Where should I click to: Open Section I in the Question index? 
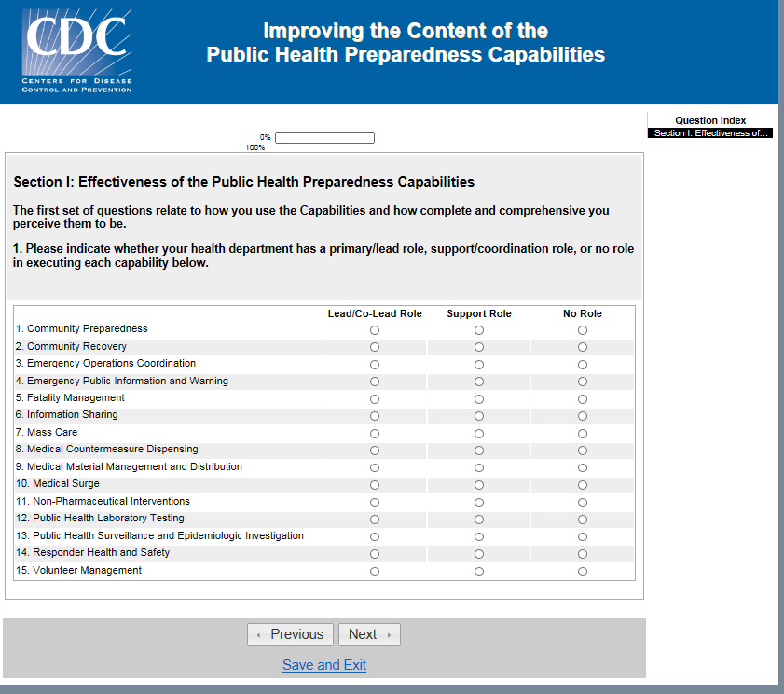tap(711, 133)
